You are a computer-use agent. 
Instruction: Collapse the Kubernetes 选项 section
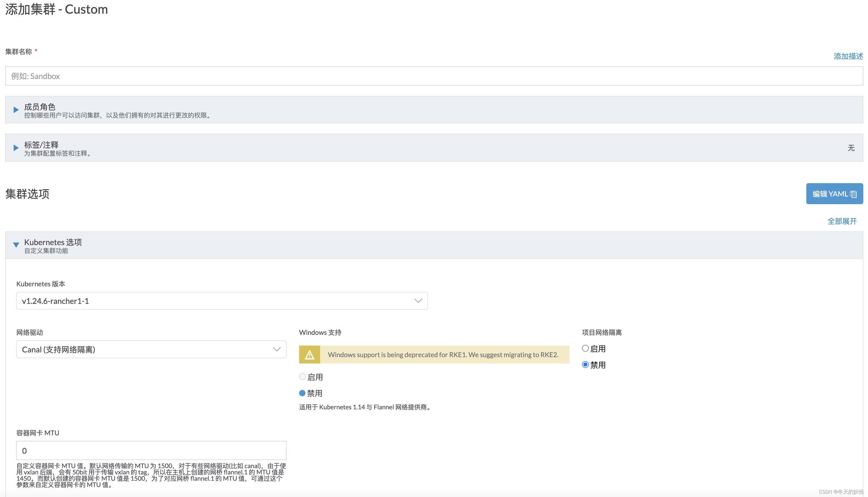[x=16, y=245]
